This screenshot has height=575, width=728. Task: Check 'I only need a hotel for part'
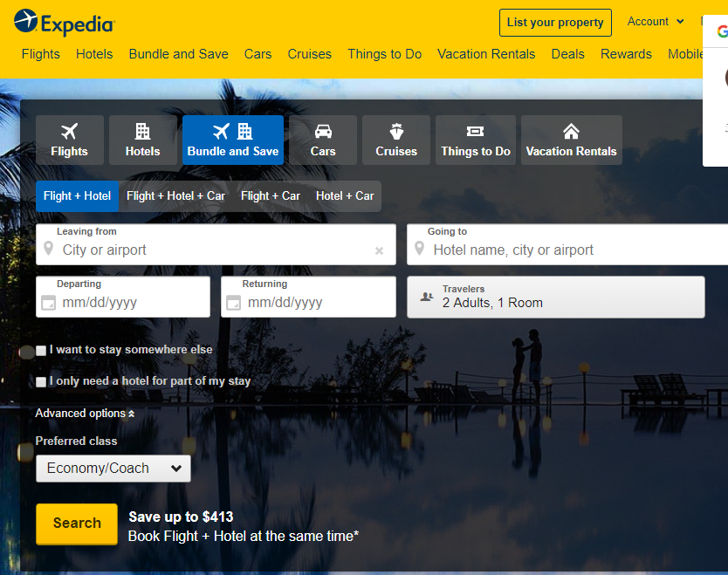[x=41, y=382]
